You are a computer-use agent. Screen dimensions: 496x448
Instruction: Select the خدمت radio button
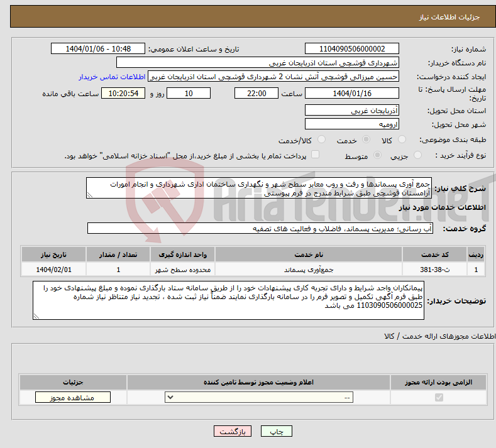point(366,139)
